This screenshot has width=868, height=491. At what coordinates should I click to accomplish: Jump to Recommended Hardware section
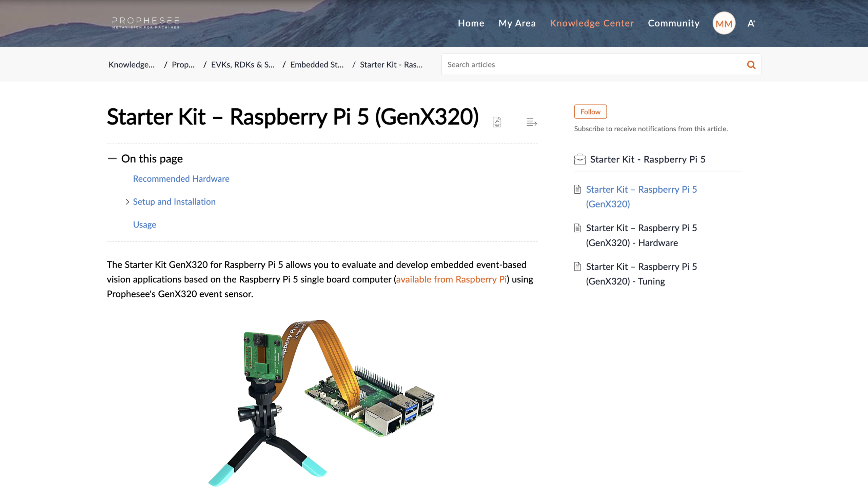[x=181, y=179]
